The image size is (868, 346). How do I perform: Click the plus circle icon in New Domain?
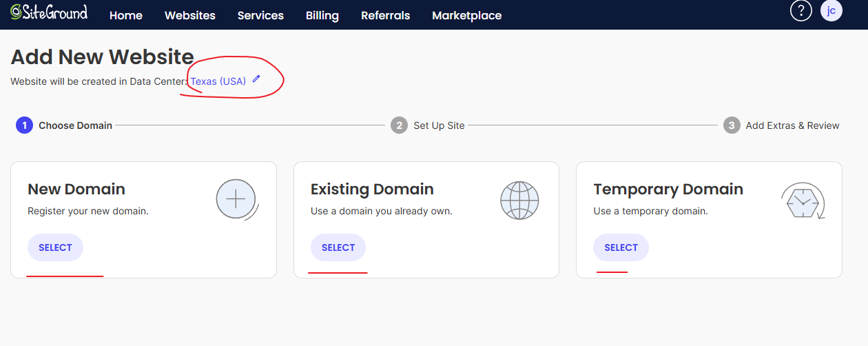pos(236,200)
